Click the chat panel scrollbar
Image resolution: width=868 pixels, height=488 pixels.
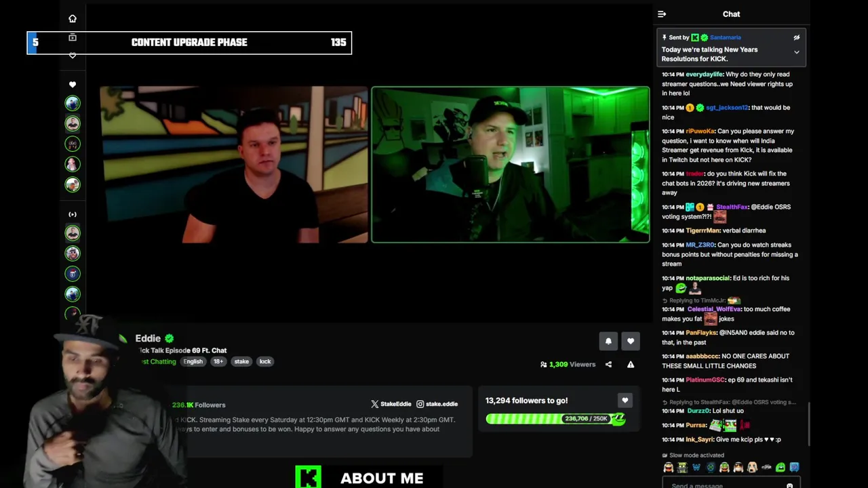click(x=808, y=424)
